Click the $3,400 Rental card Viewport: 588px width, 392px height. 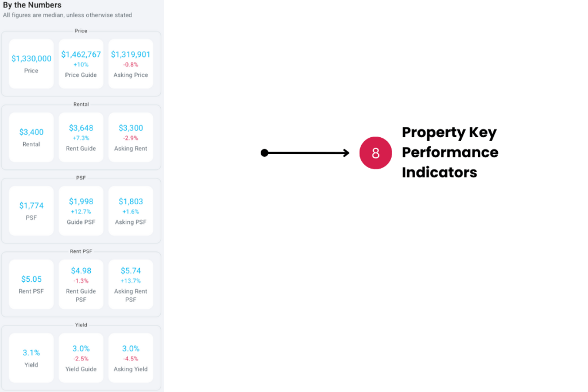tap(32, 137)
